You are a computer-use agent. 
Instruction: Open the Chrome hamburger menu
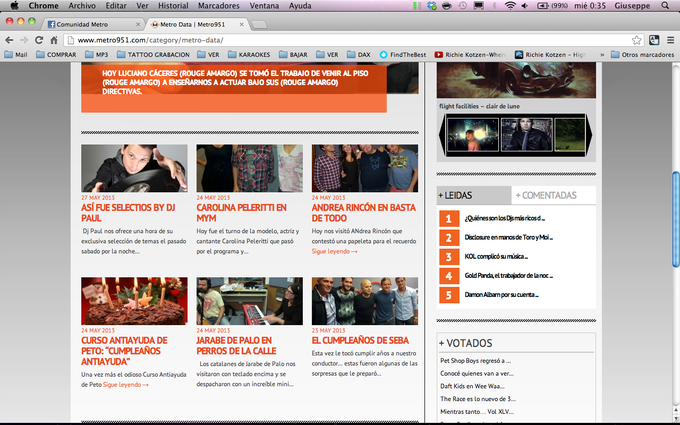tap(670, 40)
